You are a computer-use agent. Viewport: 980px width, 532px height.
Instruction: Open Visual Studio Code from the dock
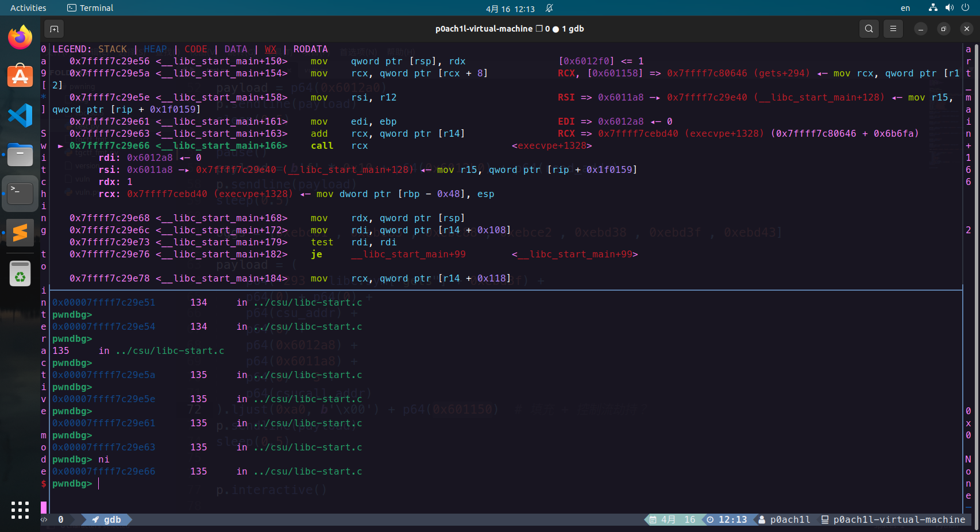tap(20, 115)
